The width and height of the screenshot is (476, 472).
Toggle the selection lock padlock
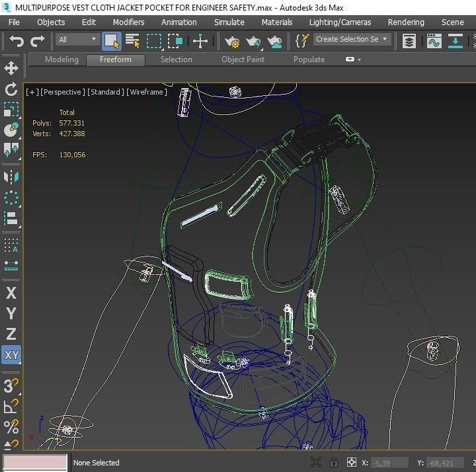pyautogui.click(x=334, y=463)
